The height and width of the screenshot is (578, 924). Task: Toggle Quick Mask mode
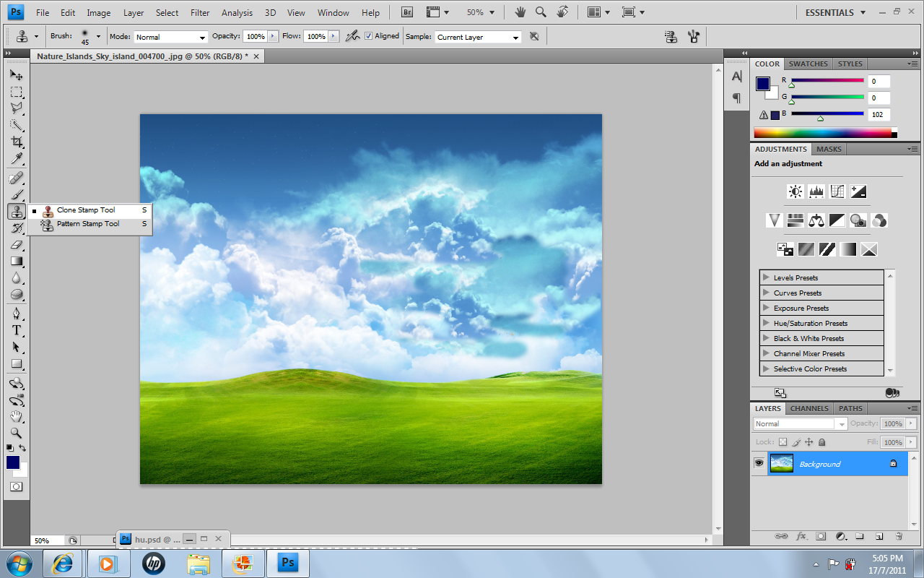(16, 487)
